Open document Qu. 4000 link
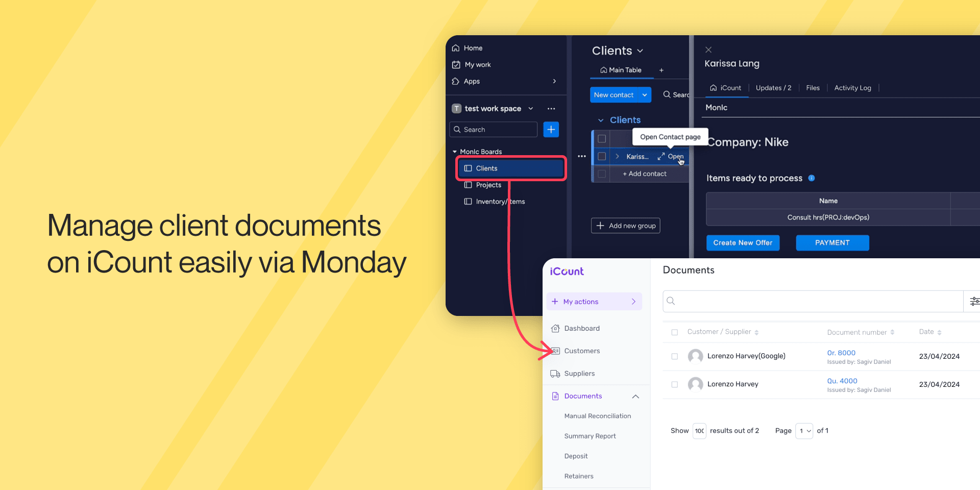Screen dimensions: 980x490 pyautogui.click(x=842, y=381)
